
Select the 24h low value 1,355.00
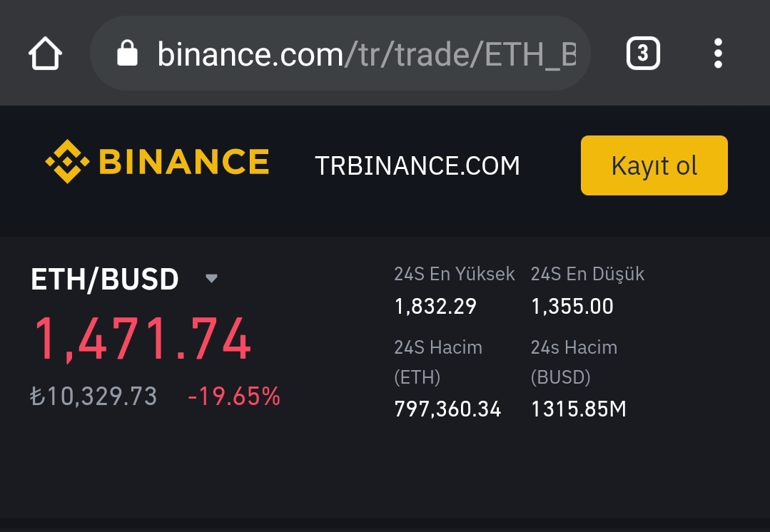pos(572,307)
